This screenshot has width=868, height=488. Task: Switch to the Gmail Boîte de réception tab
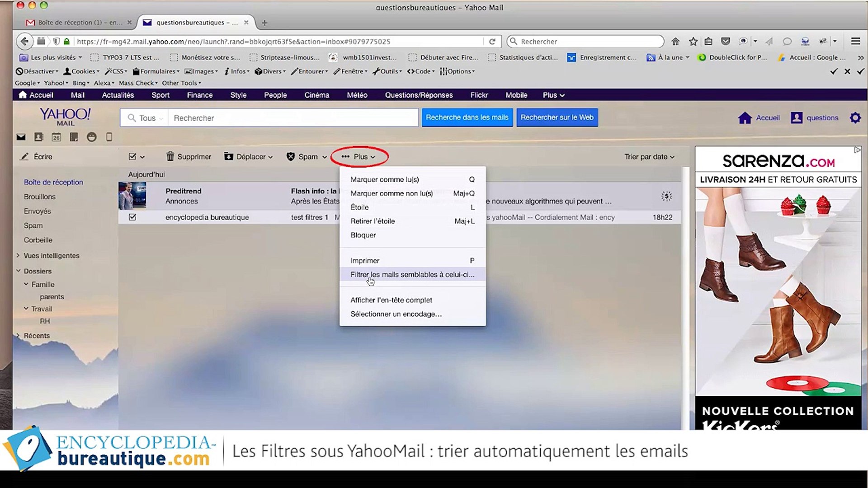(78, 23)
